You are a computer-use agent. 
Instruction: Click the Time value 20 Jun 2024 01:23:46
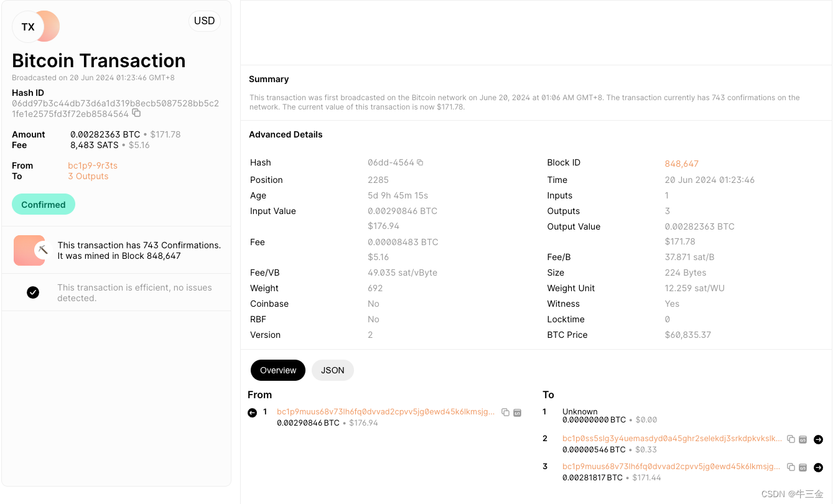[x=710, y=180]
